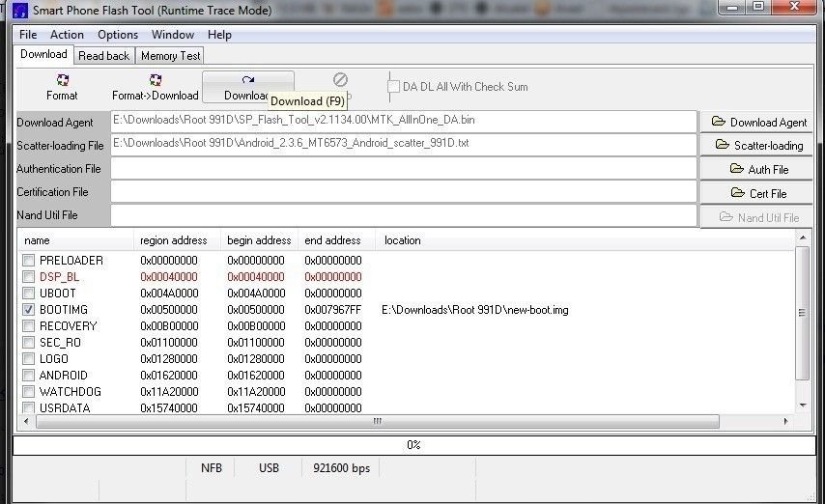Click folder icon on Scatter-loading button
This screenshot has width=825, height=504.
(x=723, y=145)
